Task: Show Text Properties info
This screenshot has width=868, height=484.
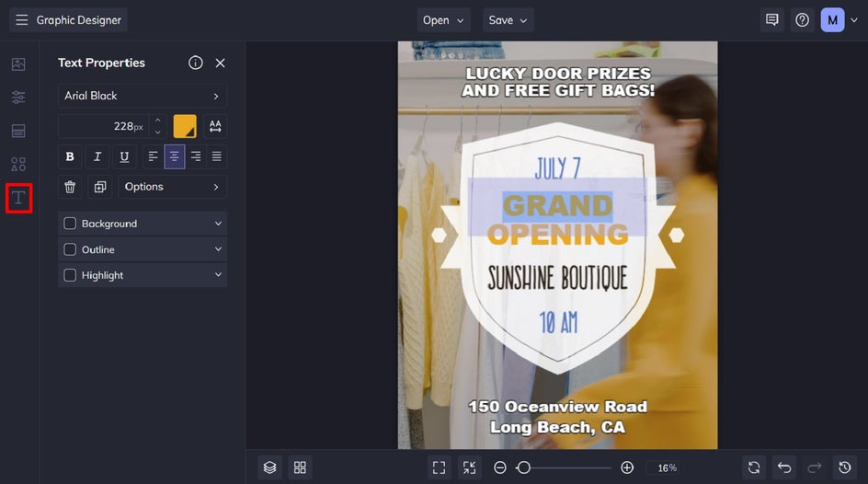Action: 196,63
